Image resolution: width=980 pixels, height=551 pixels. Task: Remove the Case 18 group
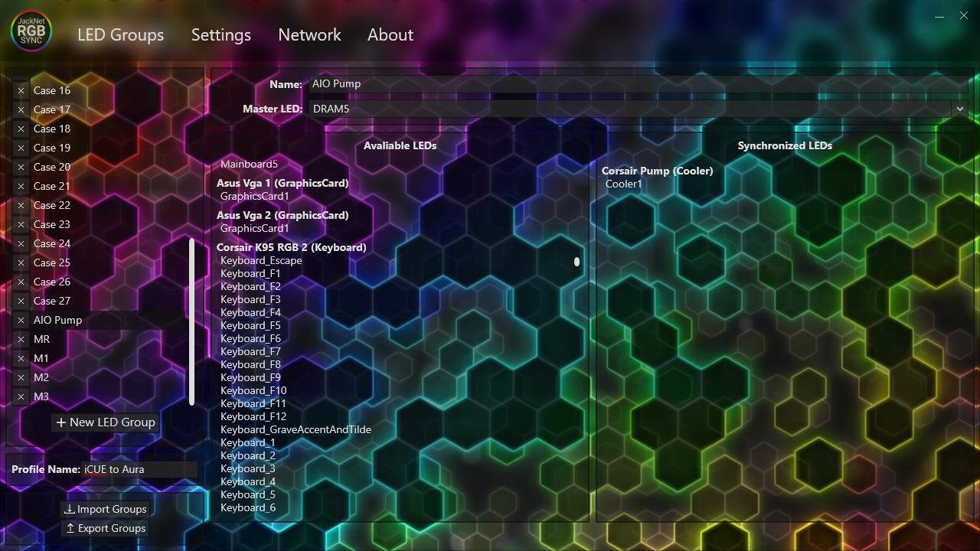(x=21, y=129)
